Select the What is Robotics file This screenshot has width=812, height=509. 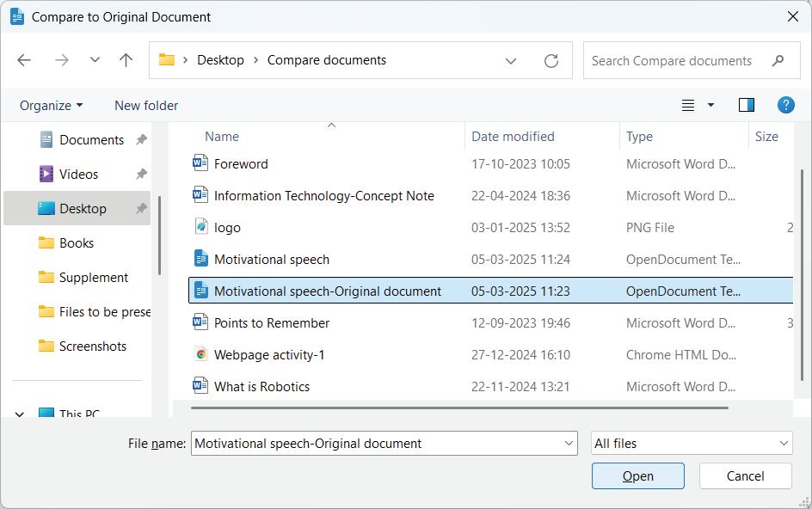pos(261,386)
